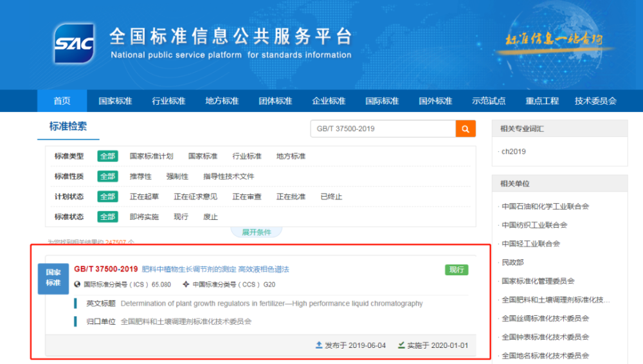The height and width of the screenshot is (364, 643).
Task: Filter standard status 废止
Action: (210, 216)
